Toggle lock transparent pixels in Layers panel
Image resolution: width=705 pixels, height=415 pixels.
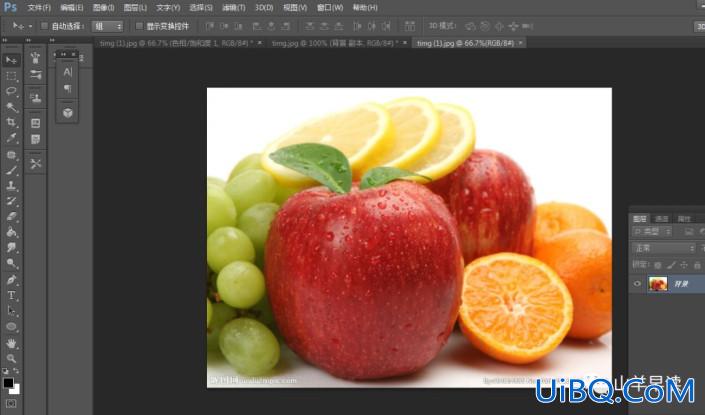[x=658, y=265]
